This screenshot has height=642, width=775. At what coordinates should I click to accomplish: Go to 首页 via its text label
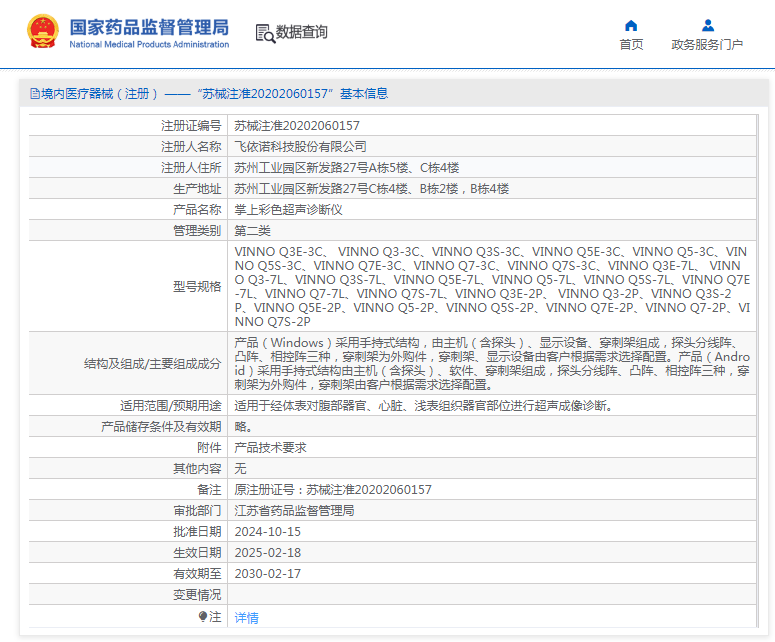pos(631,45)
